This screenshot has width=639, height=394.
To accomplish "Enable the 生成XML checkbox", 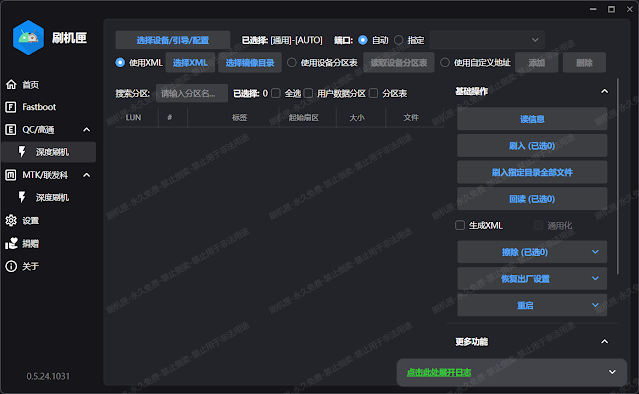I will pos(460,225).
